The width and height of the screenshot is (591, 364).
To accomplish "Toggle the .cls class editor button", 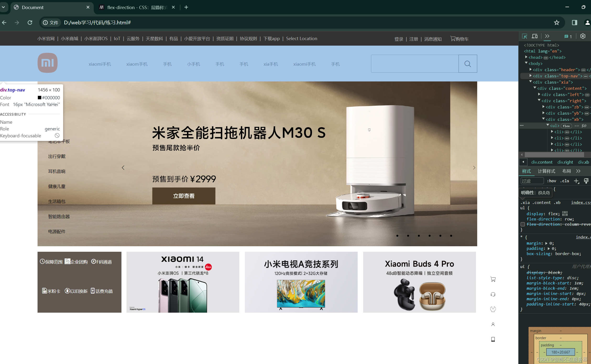I will click(564, 181).
